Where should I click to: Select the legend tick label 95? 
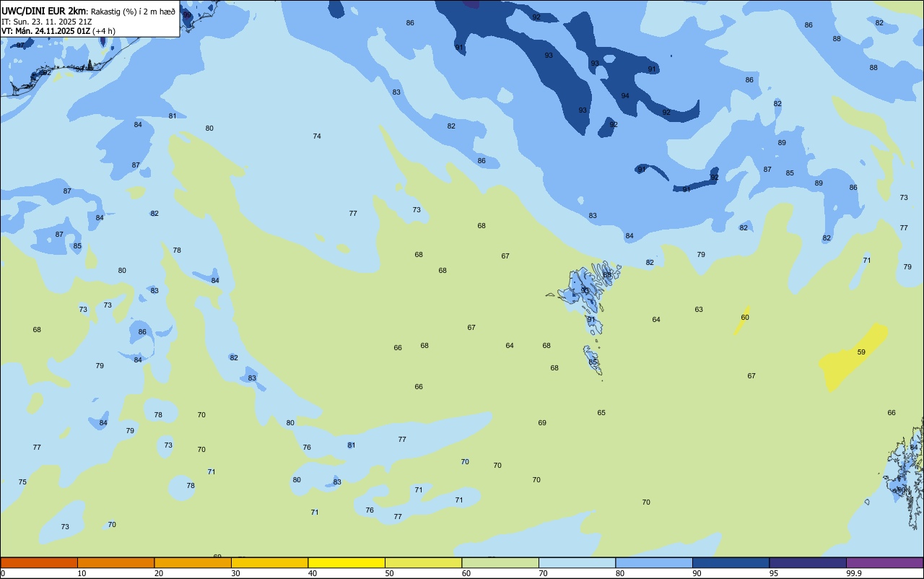click(x=774, y=573)
